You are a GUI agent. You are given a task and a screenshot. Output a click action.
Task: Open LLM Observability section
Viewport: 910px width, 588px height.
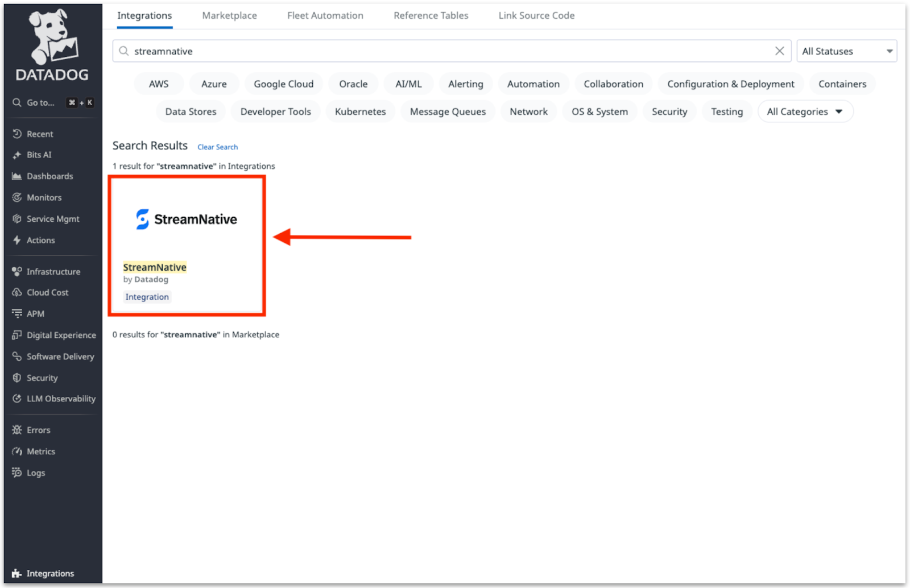click(60, 399)
